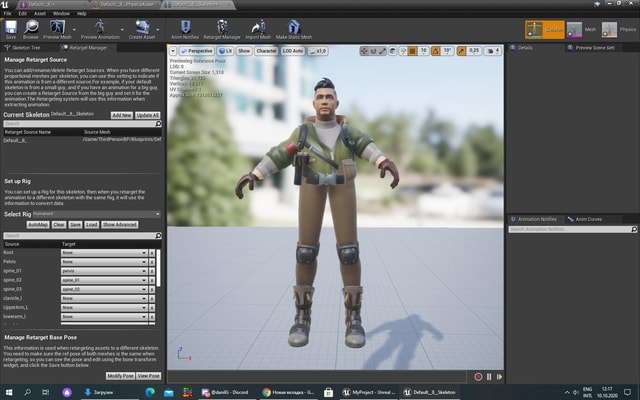Screen dimensions: 640x400
Task: Click the AutoMap button
Action: click(x=38, y=225)
